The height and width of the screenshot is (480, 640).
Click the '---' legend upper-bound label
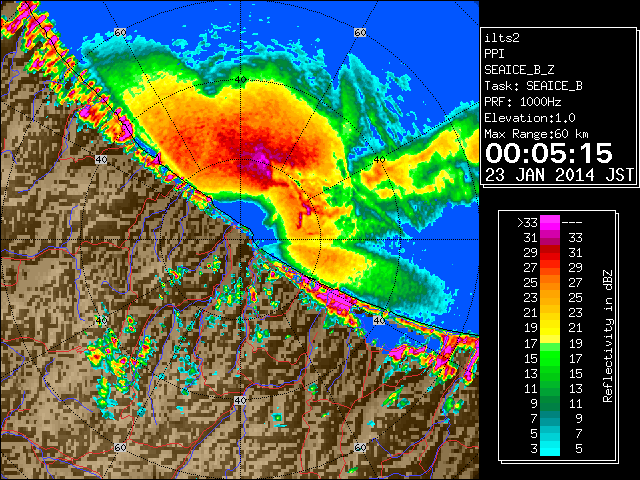click(572, 223)
